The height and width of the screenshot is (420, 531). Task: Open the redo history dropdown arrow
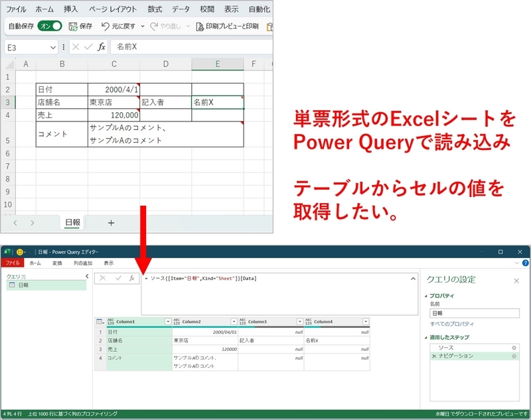tap(189, 27)
